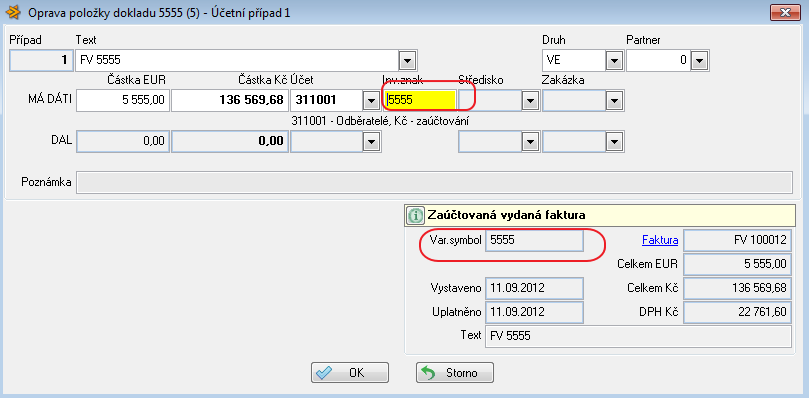Viewport: 809px width, 398px height.
Task: Focus the MÁ DÁTI Částka Kč field
Action: coord(229,101)
